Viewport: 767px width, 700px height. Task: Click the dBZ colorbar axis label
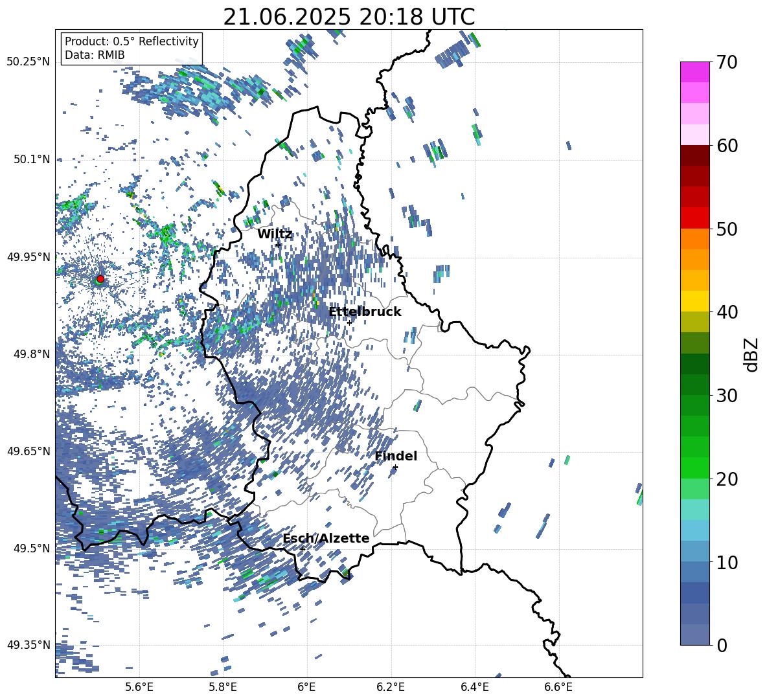click(752, 354)
